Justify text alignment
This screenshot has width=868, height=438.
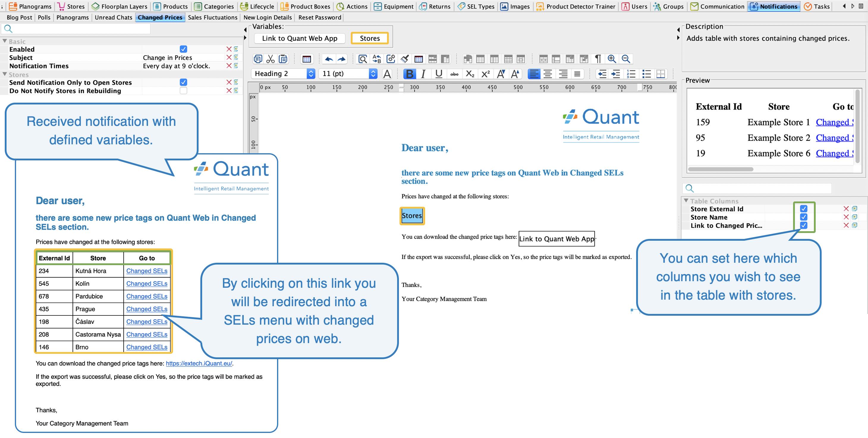click(x=577, y=74)
